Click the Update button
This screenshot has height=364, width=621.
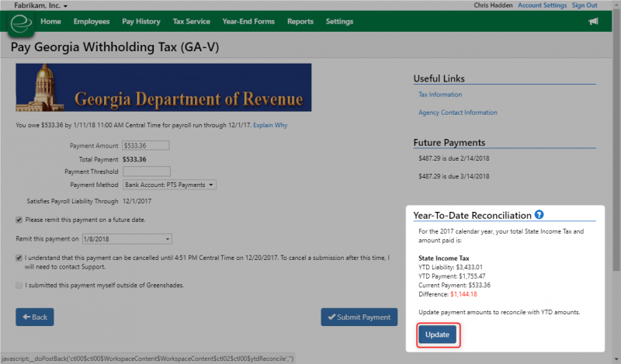pyautogui.click(x=437, y=335)
